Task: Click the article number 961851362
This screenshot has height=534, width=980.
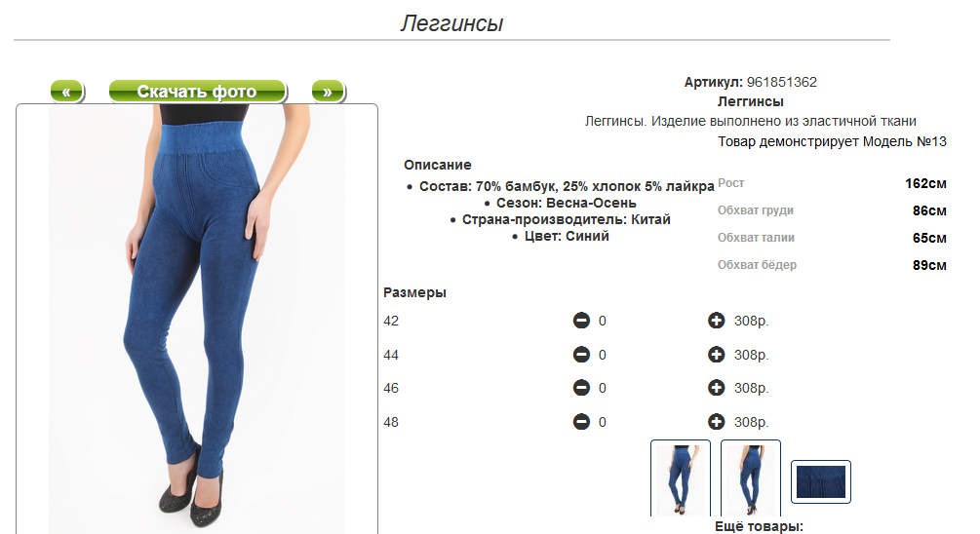Action: coord(782,82)
